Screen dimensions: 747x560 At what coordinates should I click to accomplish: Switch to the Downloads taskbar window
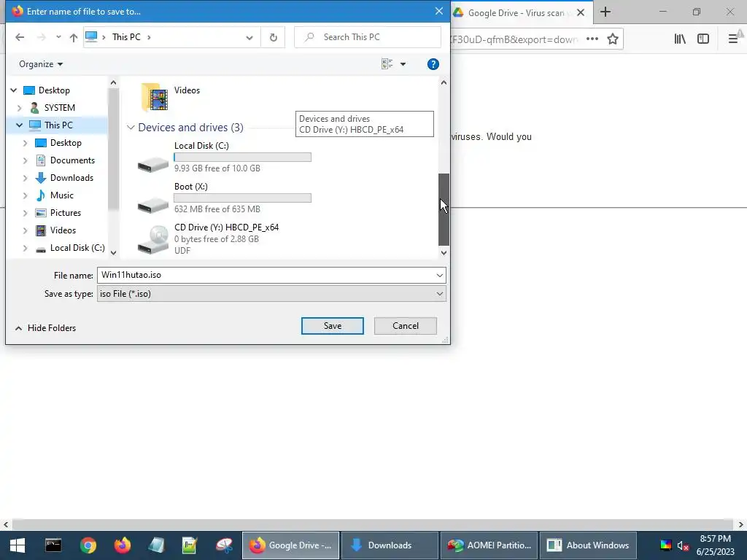(x=390, y=545)
